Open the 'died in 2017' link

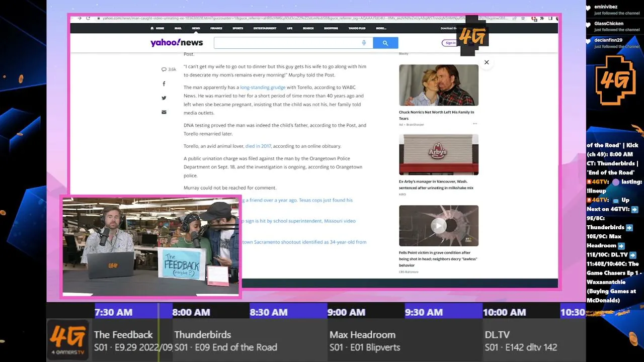click(x=258, y=146)
